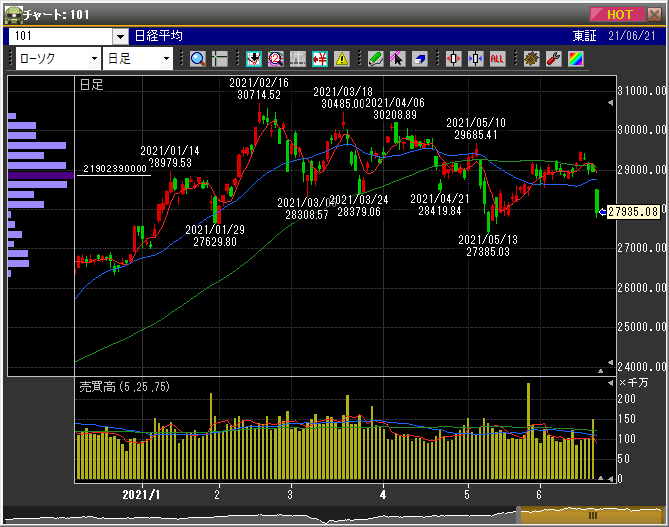Toggle the crosshair cursor icon
The height and width of the screenshot is (527, 669).
pos(220,58)
